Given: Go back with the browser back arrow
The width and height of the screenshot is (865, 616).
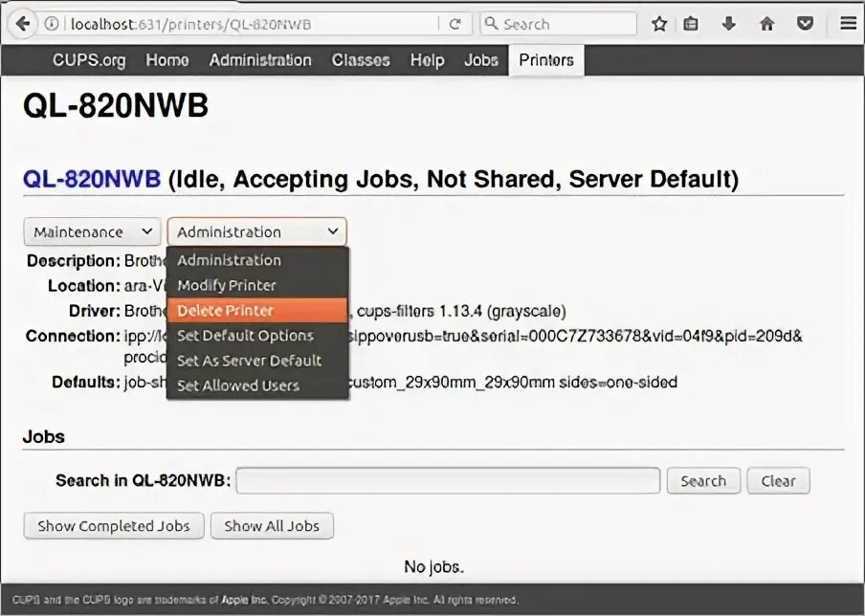Looking at the screenshot, I should 23,24.
